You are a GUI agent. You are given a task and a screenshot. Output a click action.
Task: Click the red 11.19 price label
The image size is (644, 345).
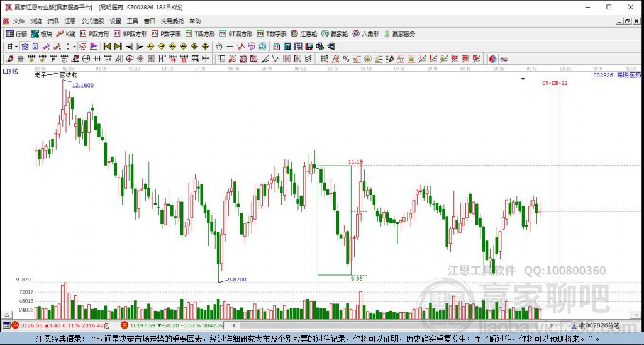tap(356, 162)
